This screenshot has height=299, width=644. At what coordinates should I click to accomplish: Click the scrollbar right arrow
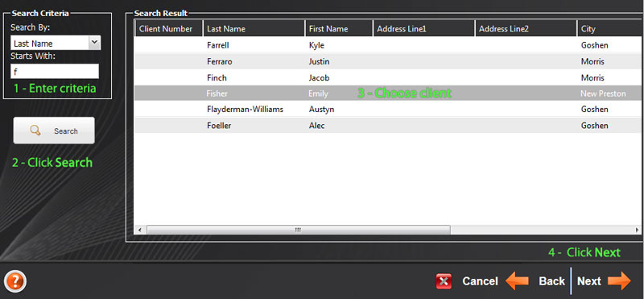click(x=637, y=230)
